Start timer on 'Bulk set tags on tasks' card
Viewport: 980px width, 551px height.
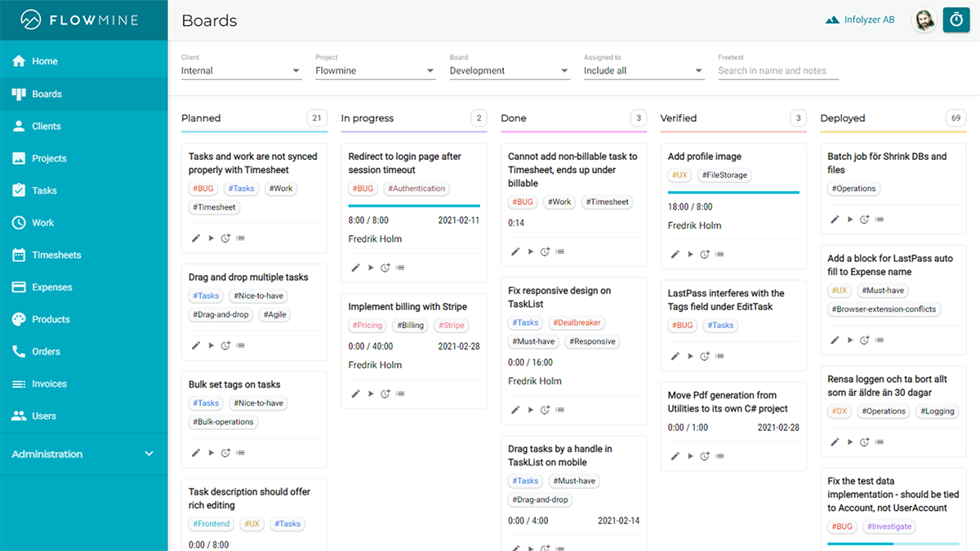click(211, 453)
